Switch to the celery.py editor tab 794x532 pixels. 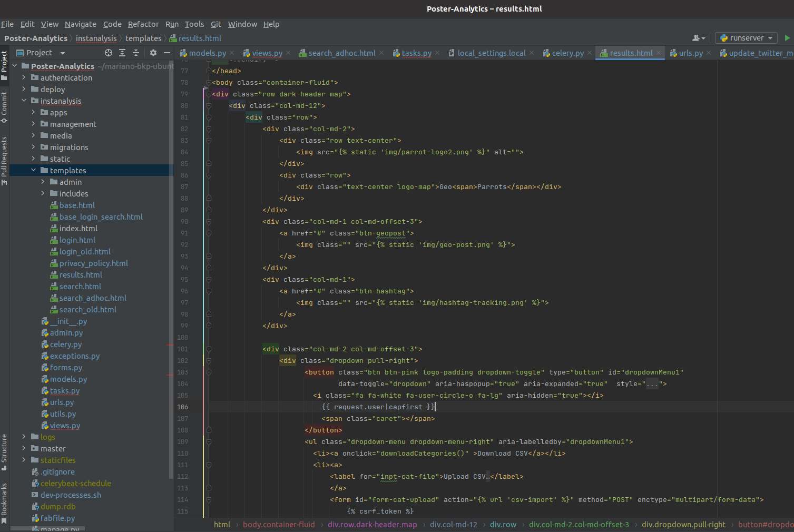coord(567,53)
